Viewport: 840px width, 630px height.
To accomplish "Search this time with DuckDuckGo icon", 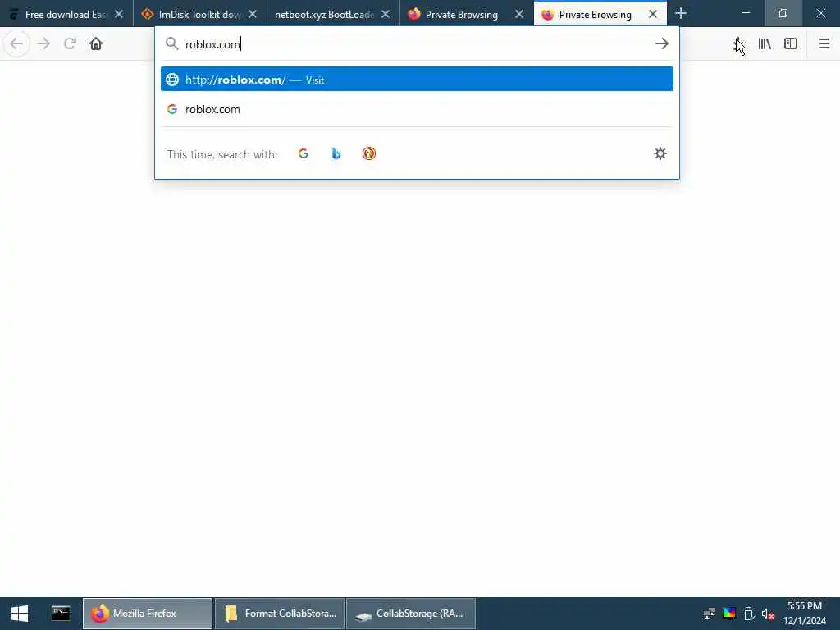I will click(x=368, y=153).
